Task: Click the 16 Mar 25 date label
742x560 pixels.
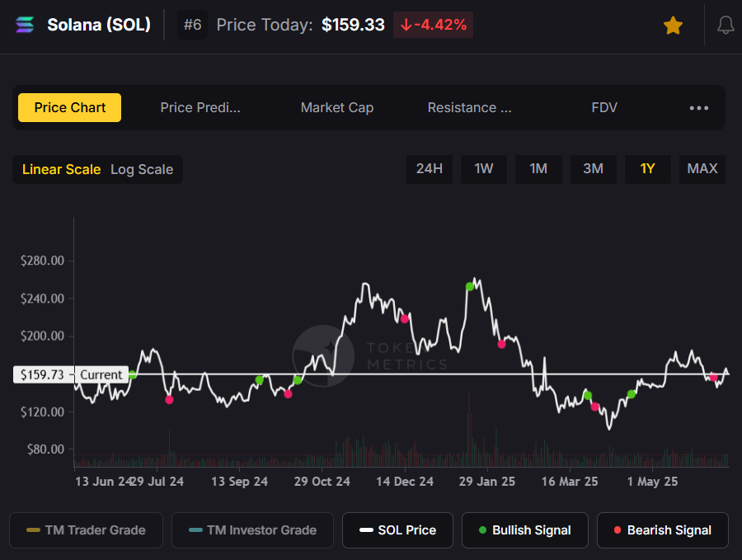Action: [x=570, y=482]
